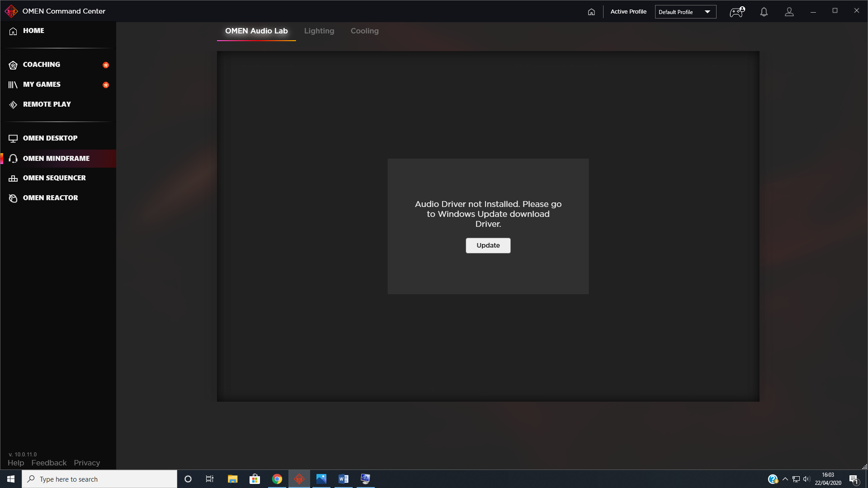Open Cortana circle icon
Viewport: 868px width, 488px height.
pos(188,479)
